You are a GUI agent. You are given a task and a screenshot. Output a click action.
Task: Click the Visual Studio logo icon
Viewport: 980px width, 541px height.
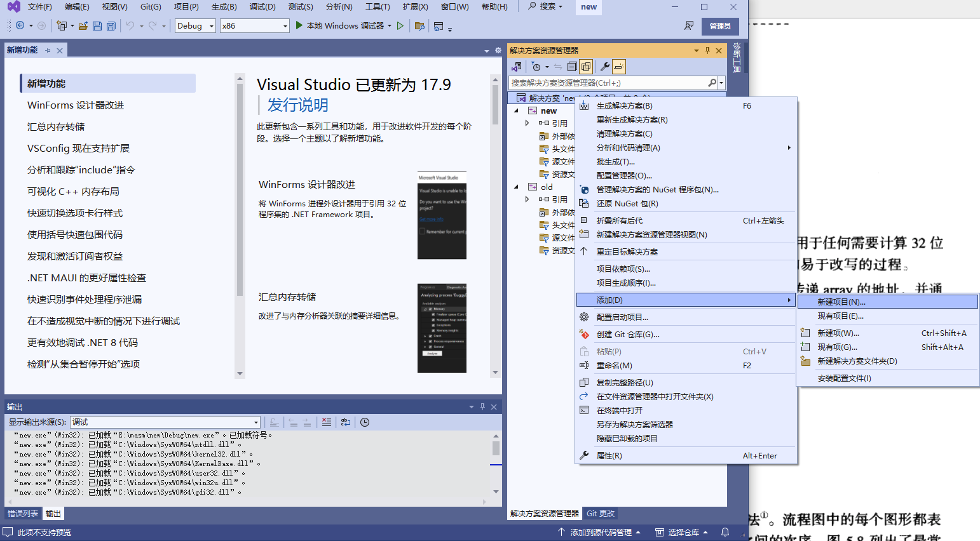click(13, 7)
